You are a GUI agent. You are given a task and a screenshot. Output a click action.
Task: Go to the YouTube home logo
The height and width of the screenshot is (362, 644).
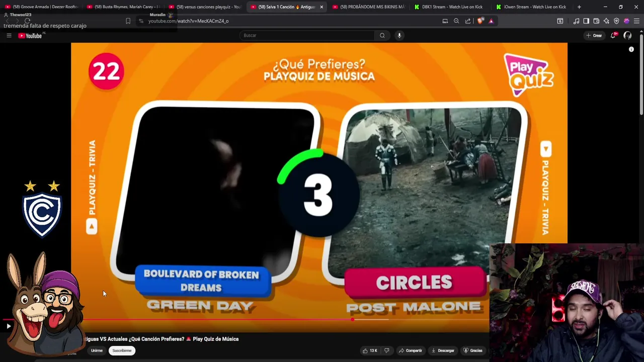click(30, 36)
